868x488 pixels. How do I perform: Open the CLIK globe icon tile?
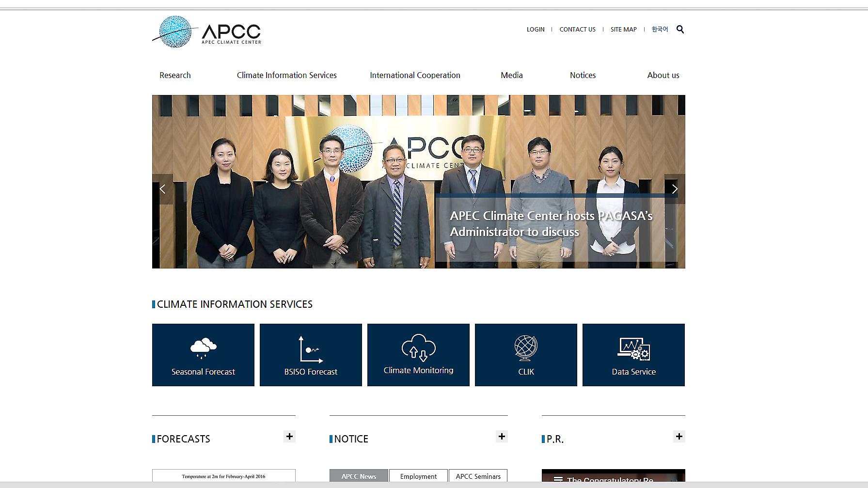[x=526, y=355]
